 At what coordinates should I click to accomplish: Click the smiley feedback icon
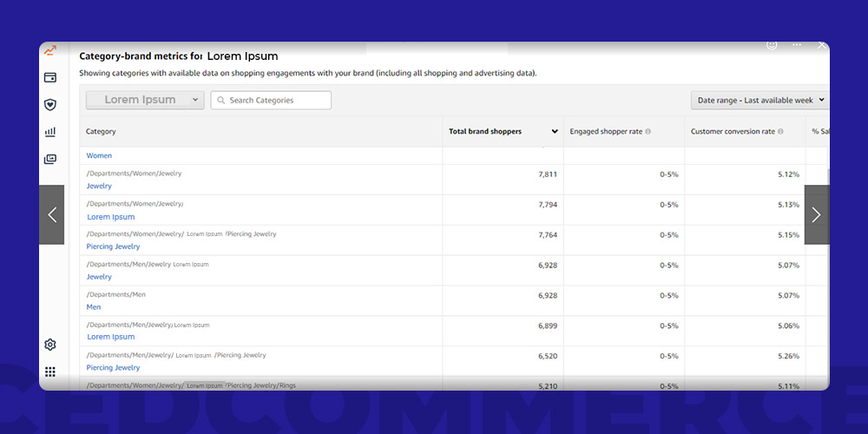point(772,45)
